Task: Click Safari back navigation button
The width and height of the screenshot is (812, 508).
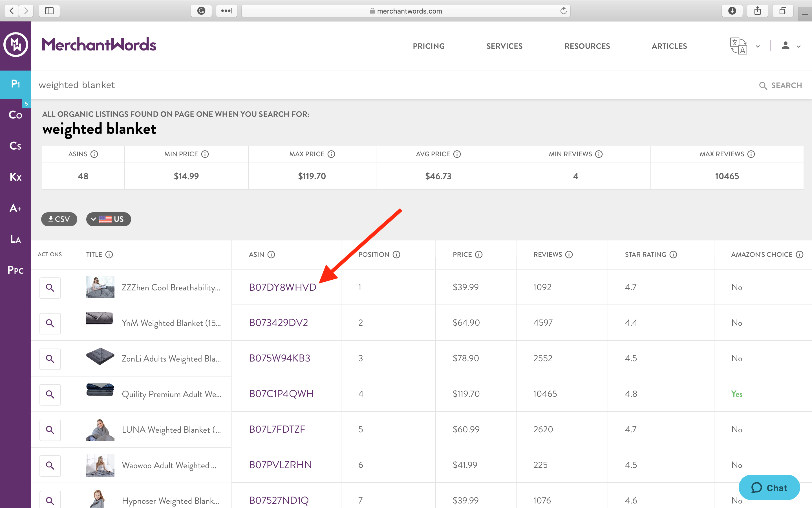Action: 11,11
